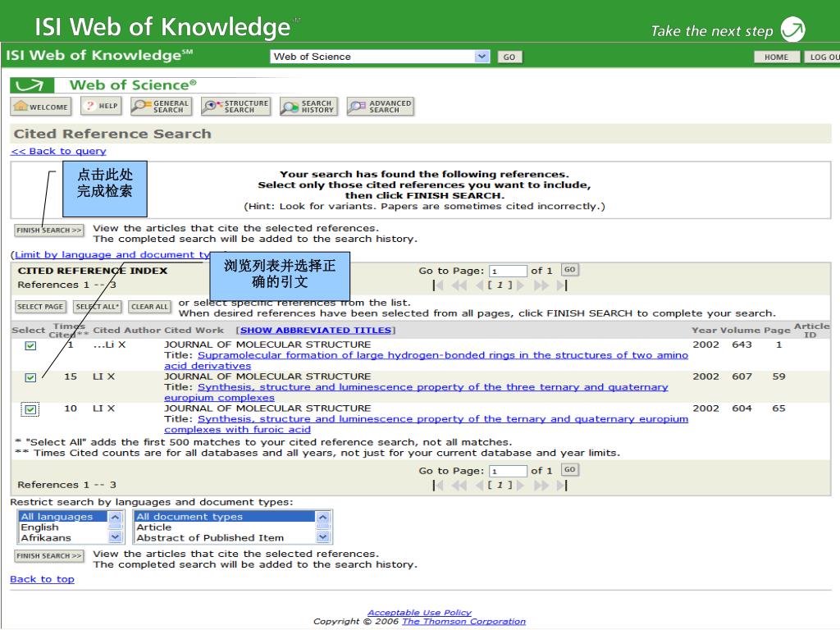Open Structure Search from the toolbar

coord(235,106)
